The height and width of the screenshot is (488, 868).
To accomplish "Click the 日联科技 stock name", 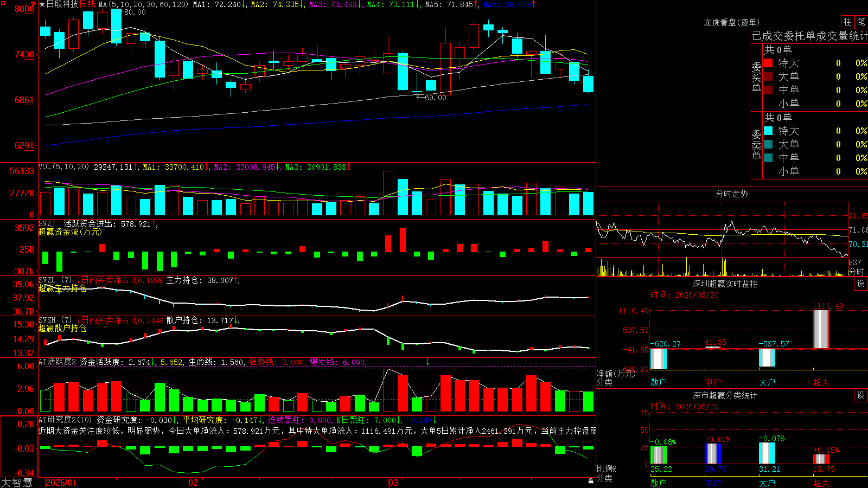I will (62, 4).
